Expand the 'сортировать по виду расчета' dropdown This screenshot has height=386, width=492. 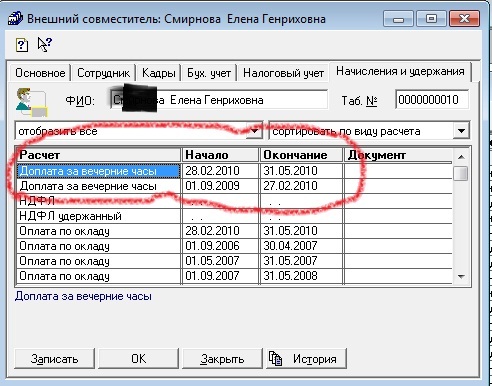(x=461, y=131)
